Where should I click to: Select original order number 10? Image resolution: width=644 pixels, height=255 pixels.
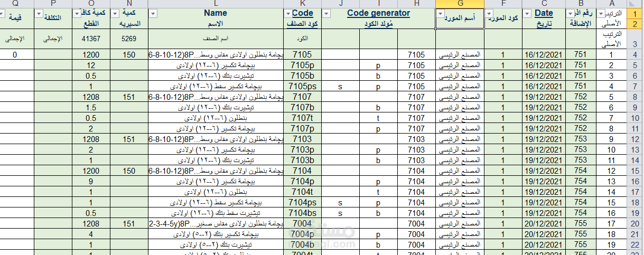point(611,149)
